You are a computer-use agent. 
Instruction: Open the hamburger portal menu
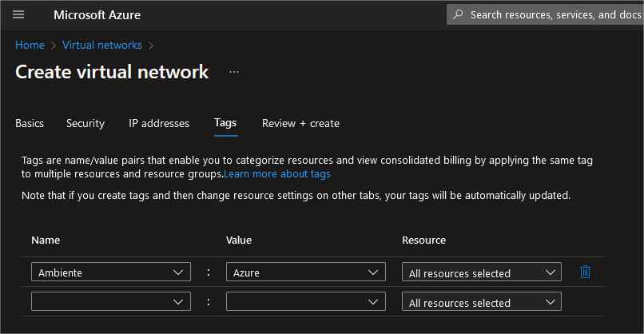(18, 15)
